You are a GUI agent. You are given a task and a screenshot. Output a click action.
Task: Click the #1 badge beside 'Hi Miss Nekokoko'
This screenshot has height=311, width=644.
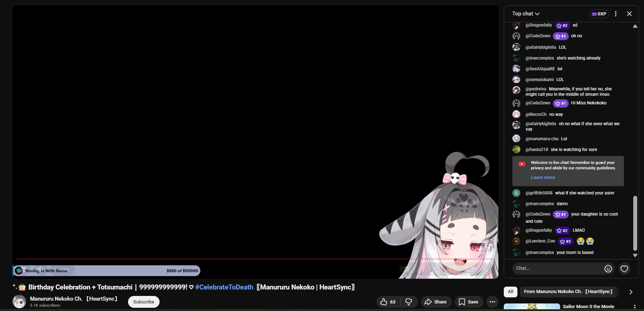(x=560, y=103)
